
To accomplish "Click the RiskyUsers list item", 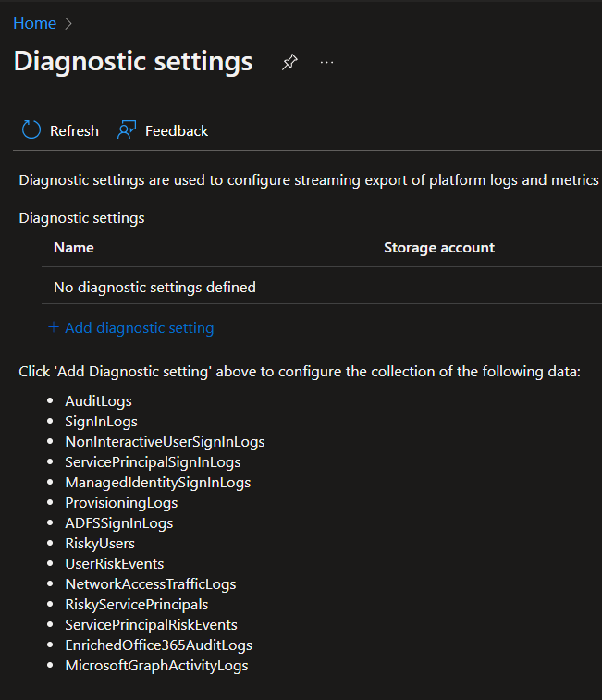I will (99, 544).
